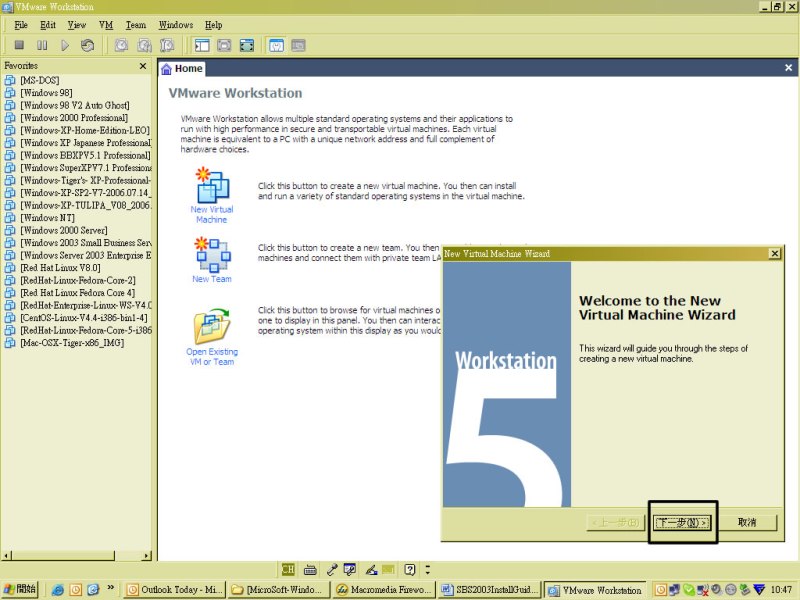Select [CentOS-Linux-V4.4-i386-bin1-4] favorite
The width and height of the screenshot is (800, 600).
[x=84, y=318]
